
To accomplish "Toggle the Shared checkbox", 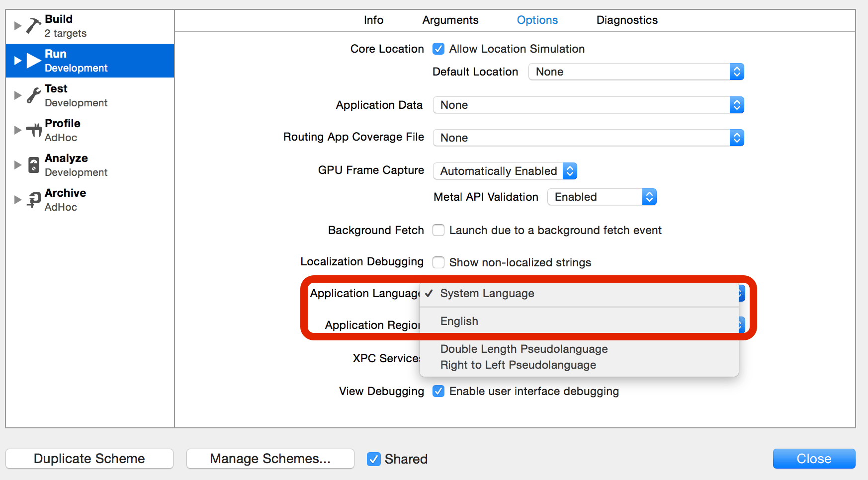I will pyautogui.click(x=373, y=459).
